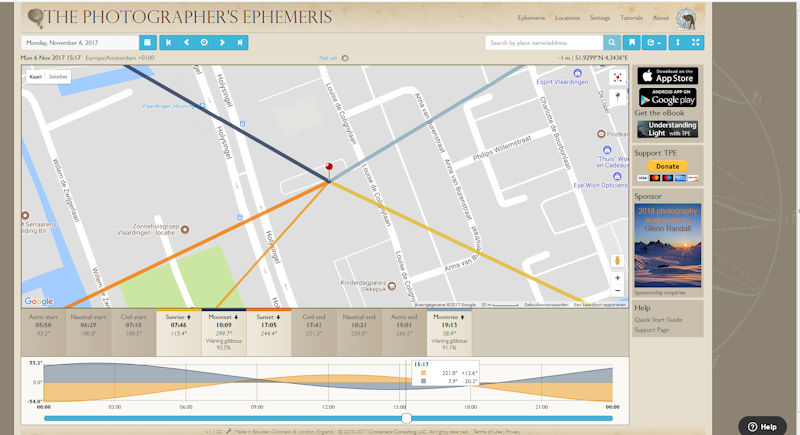Image resolution: width=800 pixels, height=435 pixels.
Task: Select the Sunset 17:05 event cell
Action: point(268,332)
